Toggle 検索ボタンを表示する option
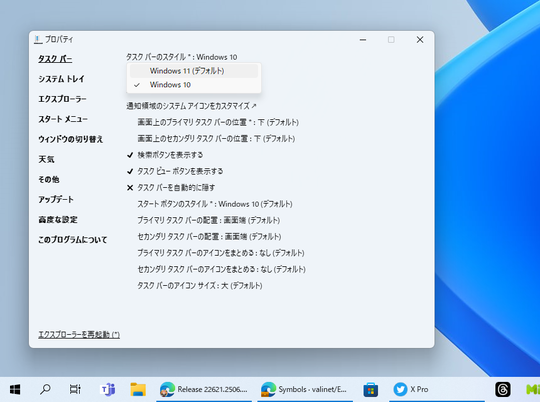540x402 pixels. point(165,155)
